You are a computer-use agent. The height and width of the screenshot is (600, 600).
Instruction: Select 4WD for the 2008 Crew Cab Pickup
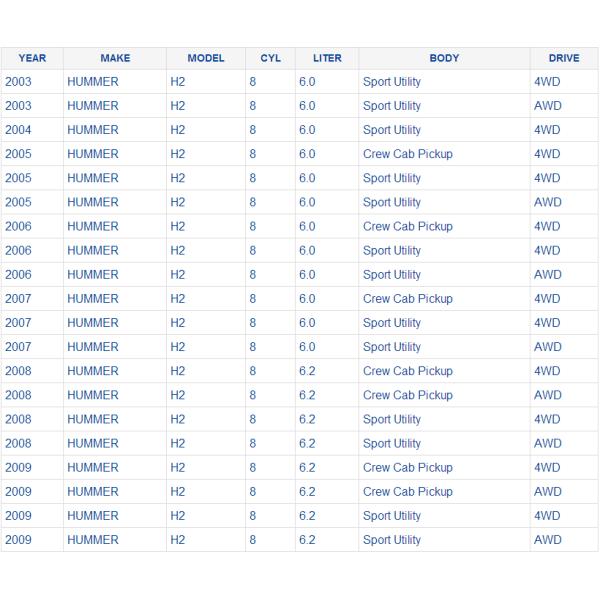[x=547, y=371]
